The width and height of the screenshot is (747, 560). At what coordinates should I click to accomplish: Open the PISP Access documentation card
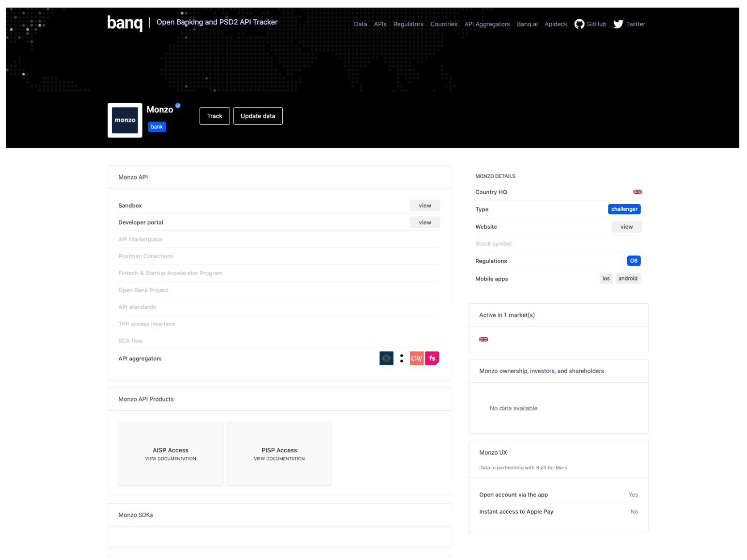(279, 453)
